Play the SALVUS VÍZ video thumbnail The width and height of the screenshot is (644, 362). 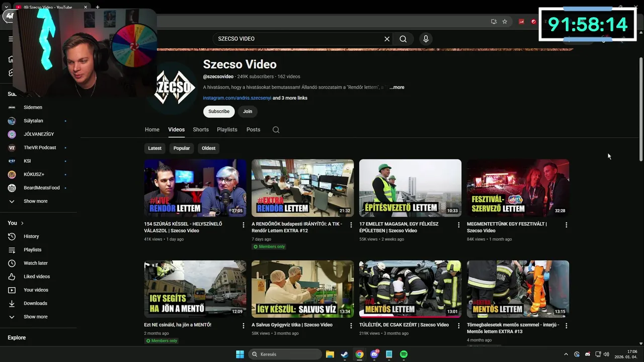[302, 289]
